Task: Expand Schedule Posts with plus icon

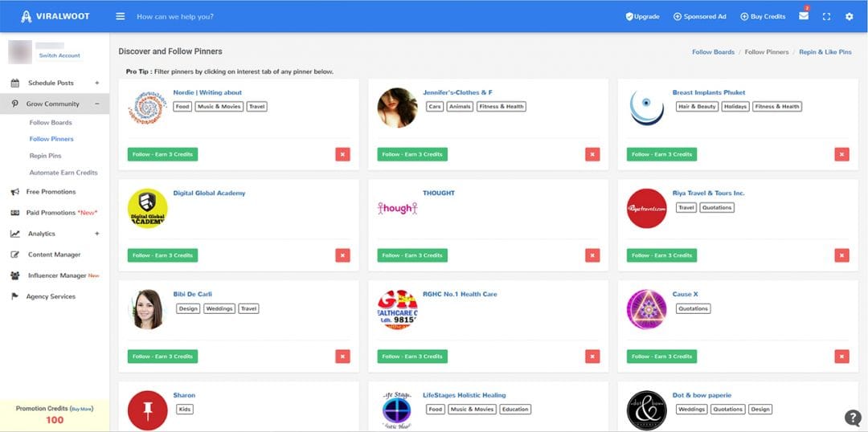Action: coord(97,83)
